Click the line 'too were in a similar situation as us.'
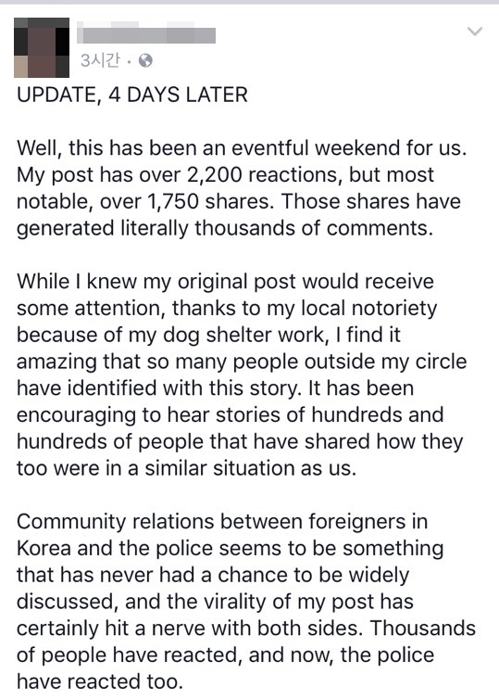The height and width of the screenshot is (699, 499). coord(186,469)
